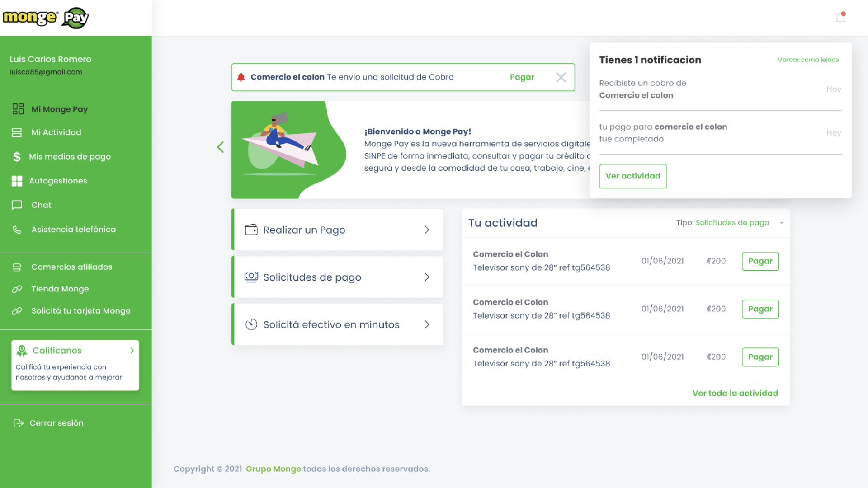Dismiss the Comercio el colon payment request banner
Viewport: 868px width, 488px height.
point(561,77)
